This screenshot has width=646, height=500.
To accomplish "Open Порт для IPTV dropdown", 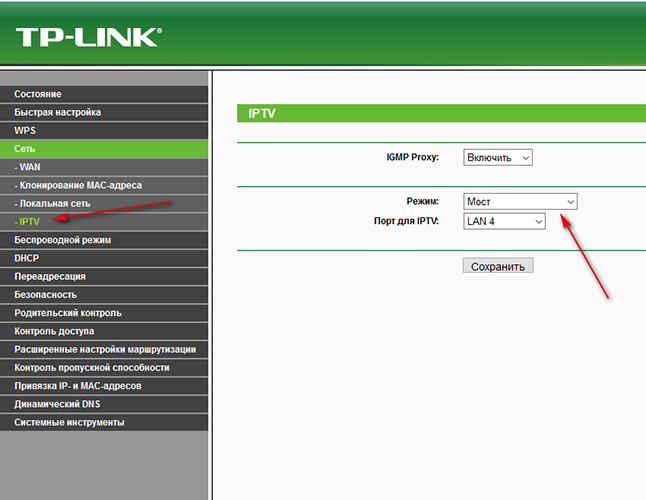I will coord(505,221).
